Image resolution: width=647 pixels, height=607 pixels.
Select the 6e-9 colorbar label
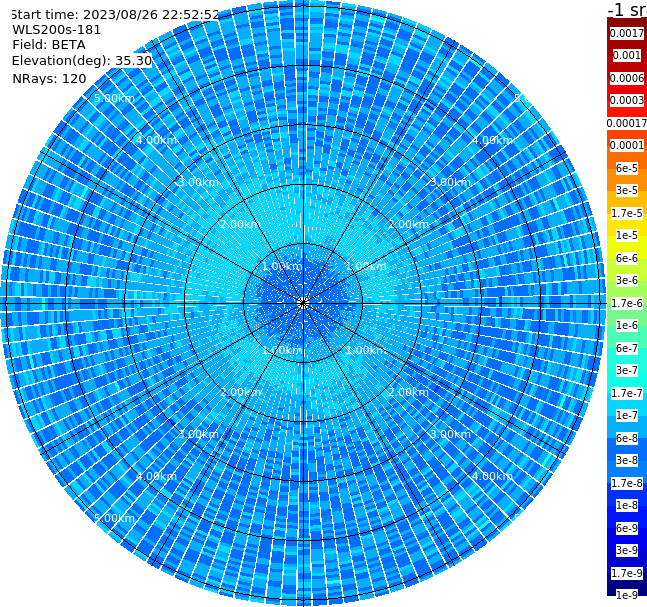pyautogui.click(x=627, y=528)
